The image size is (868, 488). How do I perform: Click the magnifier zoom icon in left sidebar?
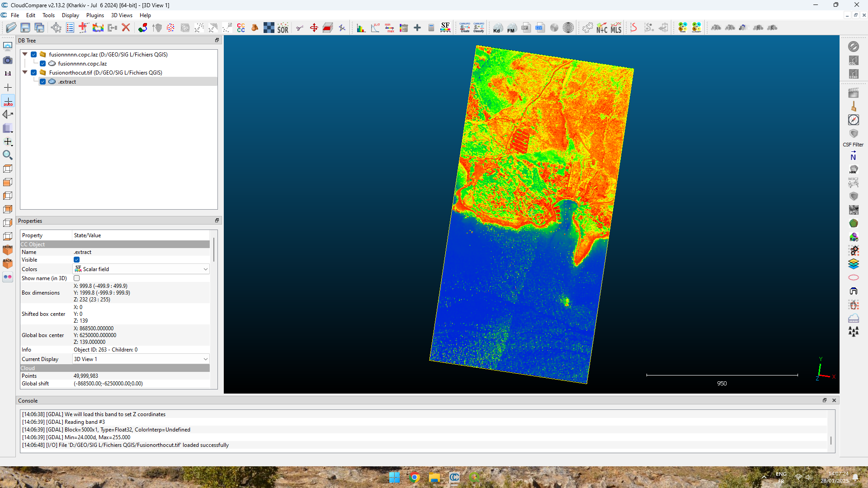pos(8,155)
